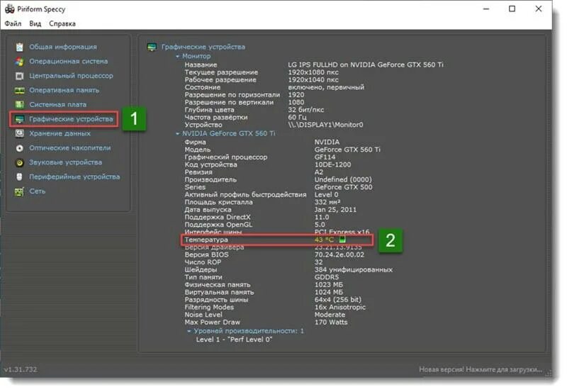Click the Новая версия download link
This screenshot has width=567, height=392.
coord(481,369)
